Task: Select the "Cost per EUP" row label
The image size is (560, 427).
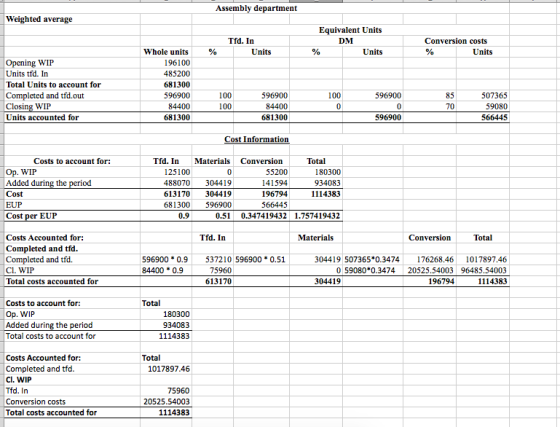Action: point(31,216)
